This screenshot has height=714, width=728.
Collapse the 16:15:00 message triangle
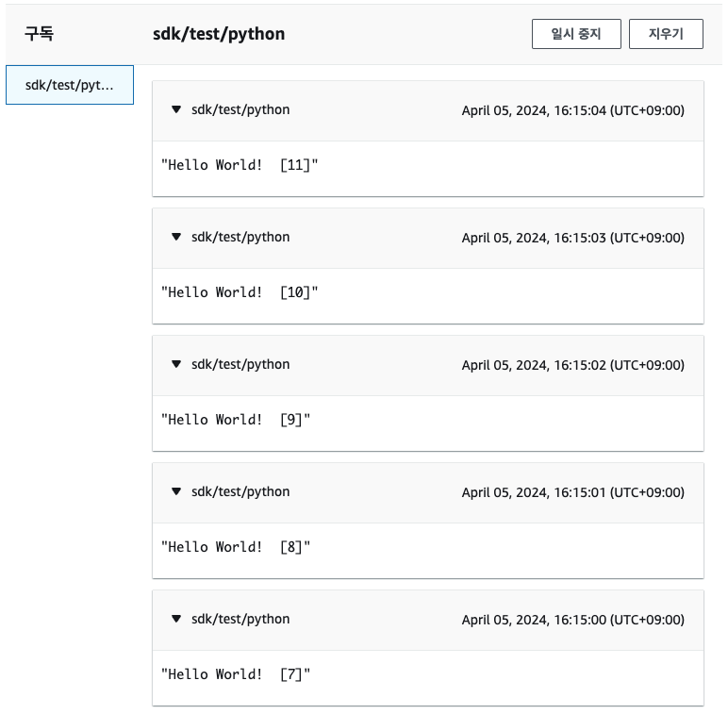click(x=176, y=619)
